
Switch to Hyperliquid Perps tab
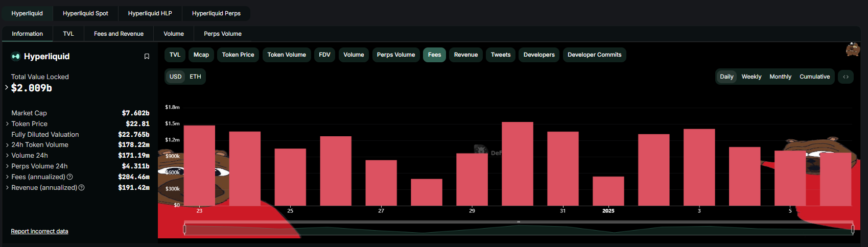tap(216, 13)
